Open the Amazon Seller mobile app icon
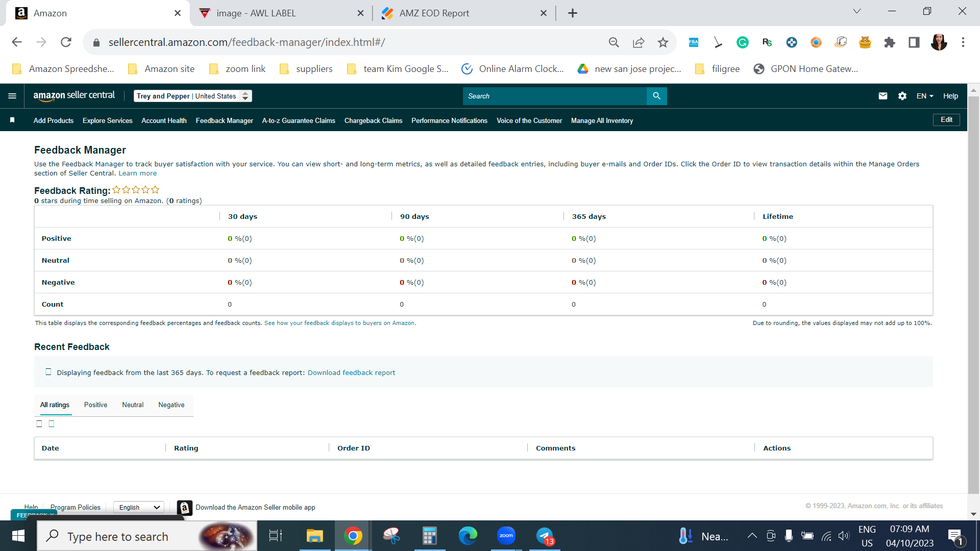The width and height of the screenshot is (980, 551). (x=184, y=508)
